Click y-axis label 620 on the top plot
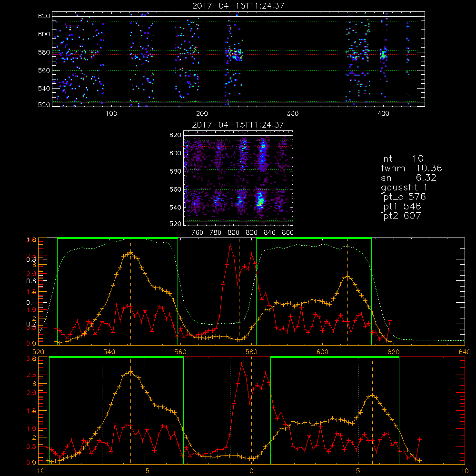The height and width of the screenshot is (476, 476). pyautogui.click(x=44, y=16)
